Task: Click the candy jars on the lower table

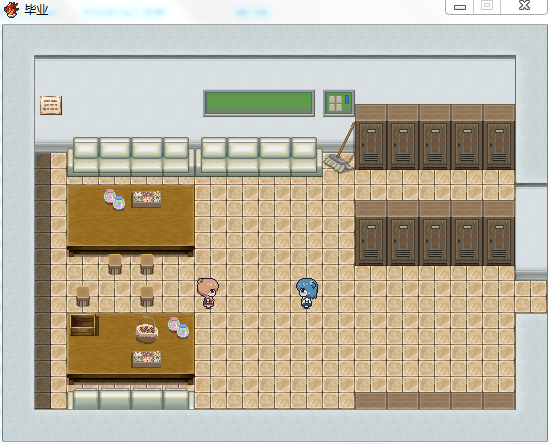Action: (179, 327)
